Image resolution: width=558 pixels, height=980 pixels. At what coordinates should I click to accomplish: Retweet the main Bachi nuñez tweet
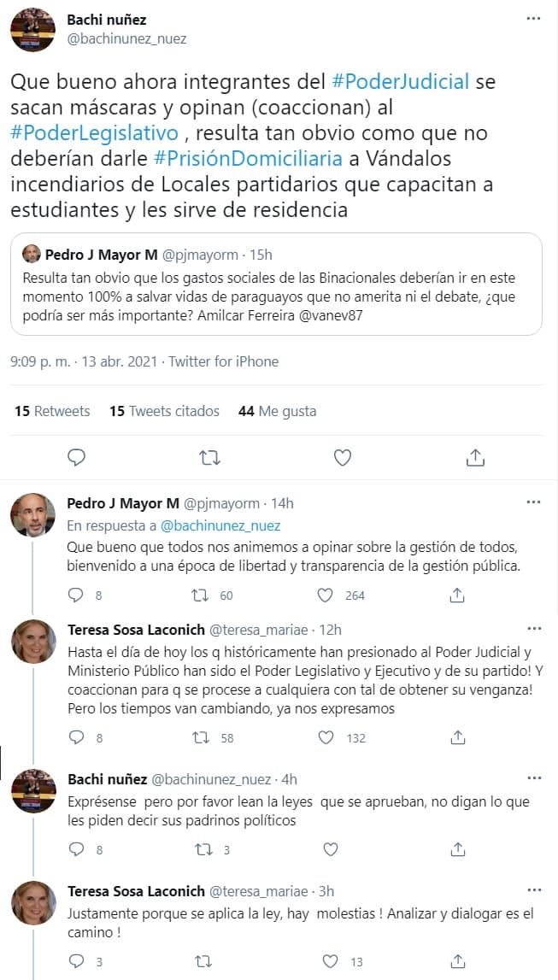[209, 458]
